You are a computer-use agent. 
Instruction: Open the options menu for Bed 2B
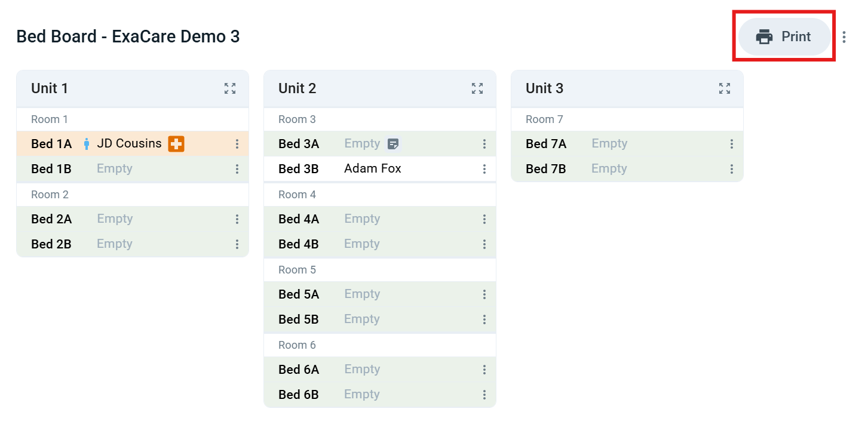click(237, 244)
